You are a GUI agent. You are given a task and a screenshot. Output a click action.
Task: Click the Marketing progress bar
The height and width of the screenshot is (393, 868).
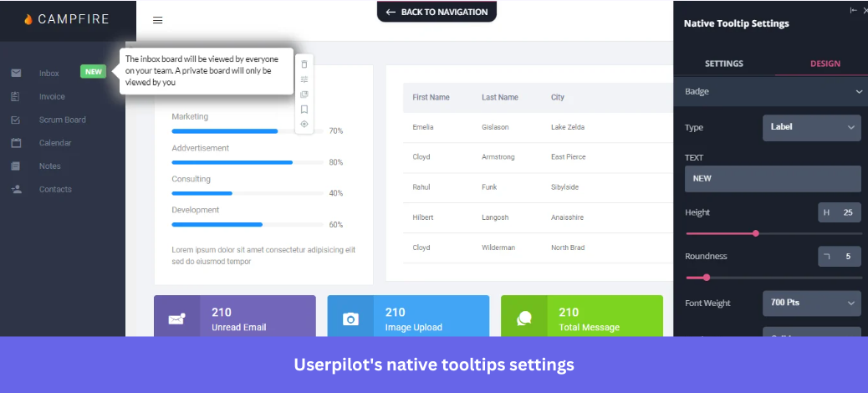(x=248, y=131)
